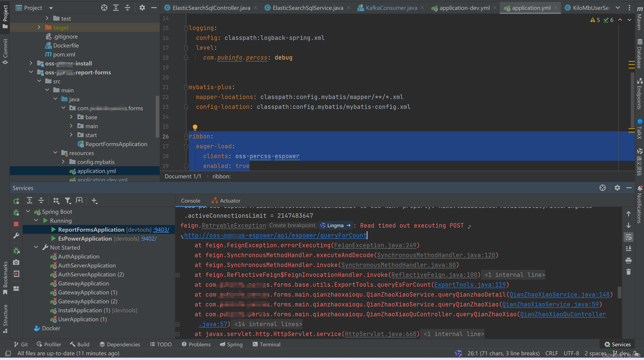
Task: Click the rerun services icon
Action: click(x=16, y=201)
